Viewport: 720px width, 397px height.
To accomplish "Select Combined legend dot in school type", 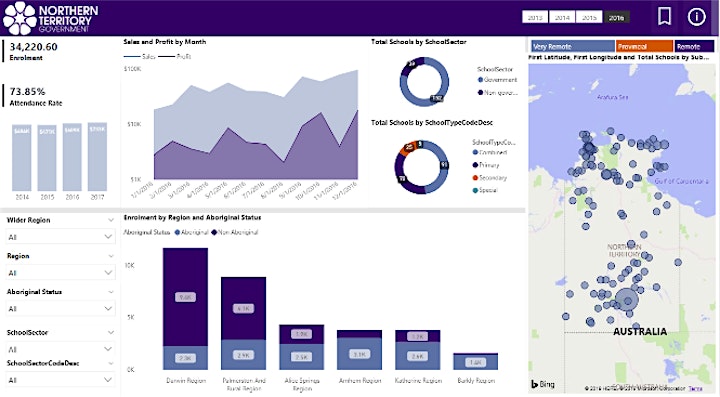I will point(475,152).
